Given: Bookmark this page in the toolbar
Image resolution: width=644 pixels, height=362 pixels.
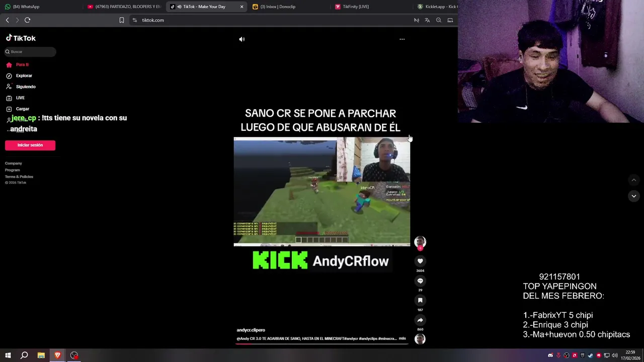Looking at the screenshot, I should [x=122, y=20].
